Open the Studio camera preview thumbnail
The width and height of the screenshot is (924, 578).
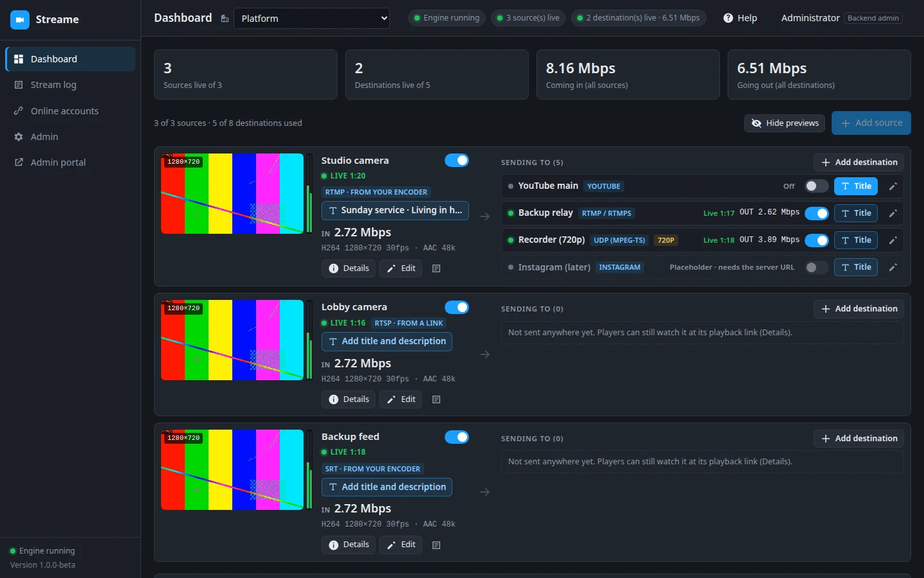(232, 193)
